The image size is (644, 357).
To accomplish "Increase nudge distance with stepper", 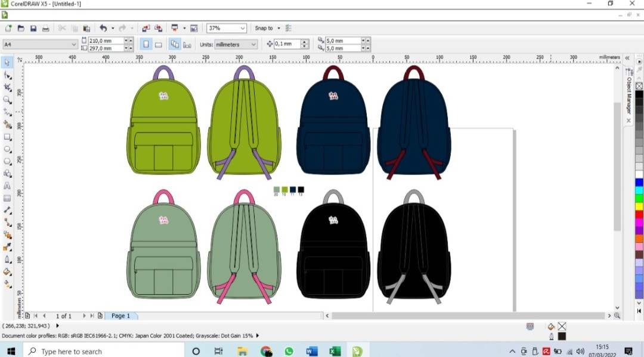I will tap(304, 42).
